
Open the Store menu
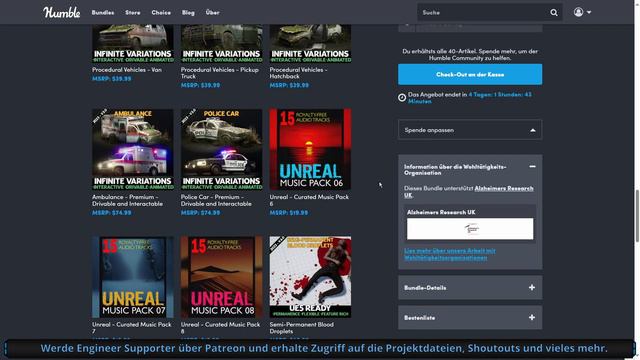coord(133,13)
